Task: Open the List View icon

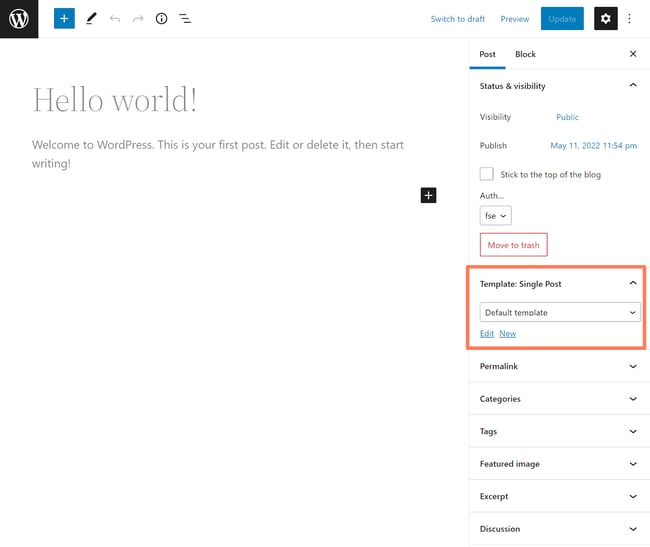Action: click(185, 19)
